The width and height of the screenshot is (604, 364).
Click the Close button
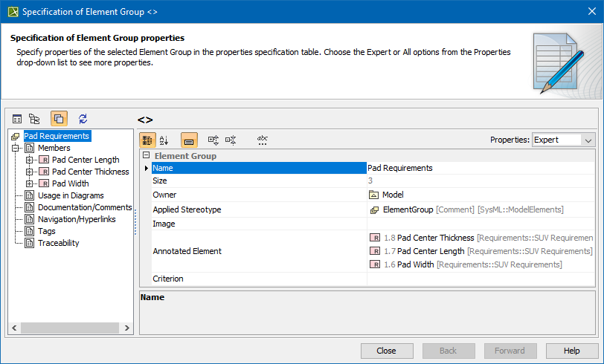(x=386, y=351)
